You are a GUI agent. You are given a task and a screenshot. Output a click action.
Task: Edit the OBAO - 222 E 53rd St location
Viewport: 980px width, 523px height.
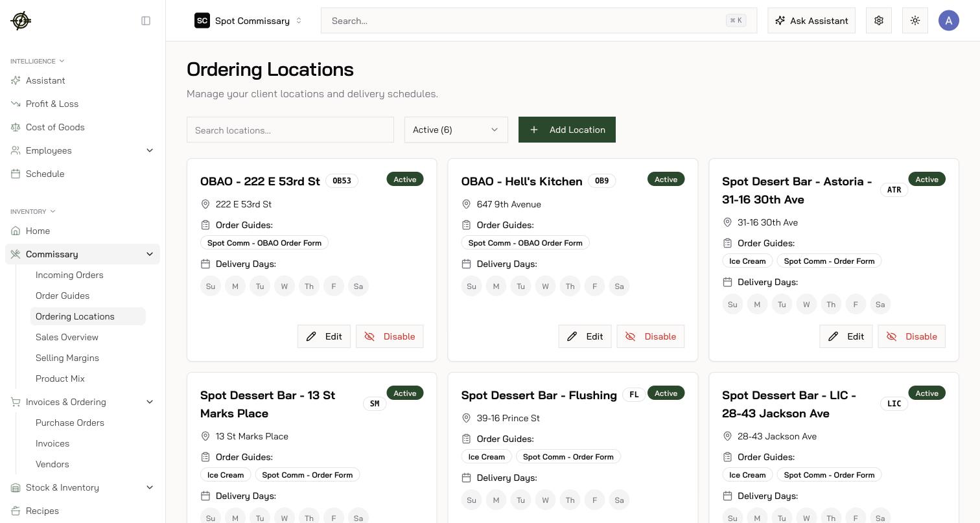click(324, 336)
